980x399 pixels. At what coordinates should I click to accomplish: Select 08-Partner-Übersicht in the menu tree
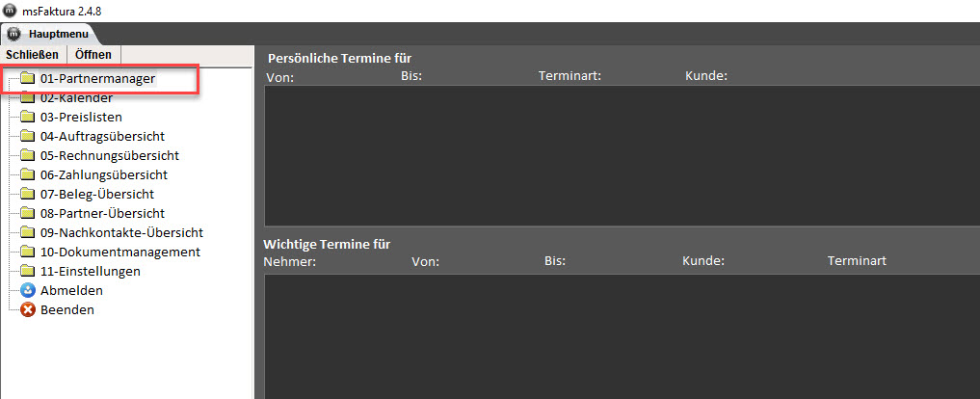(102, 214)
